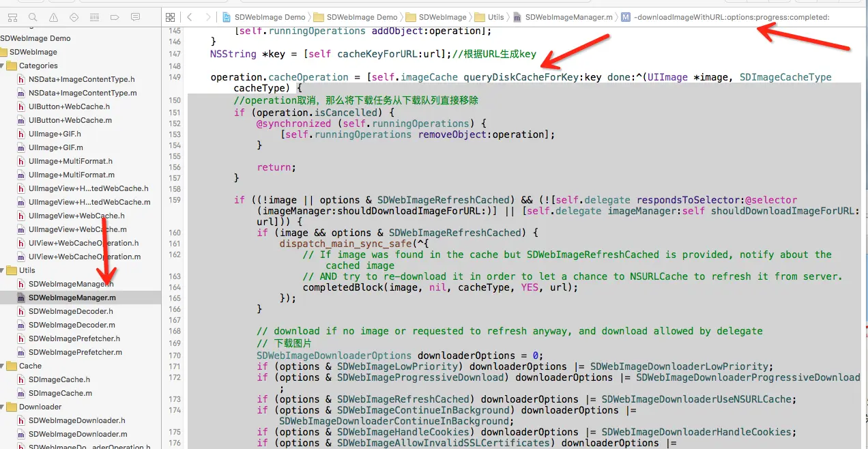Click SDWebImageDownloaderLowPriority in code
Image resolution: width=868 pixels, height=449 pixels.
(679, 366)
